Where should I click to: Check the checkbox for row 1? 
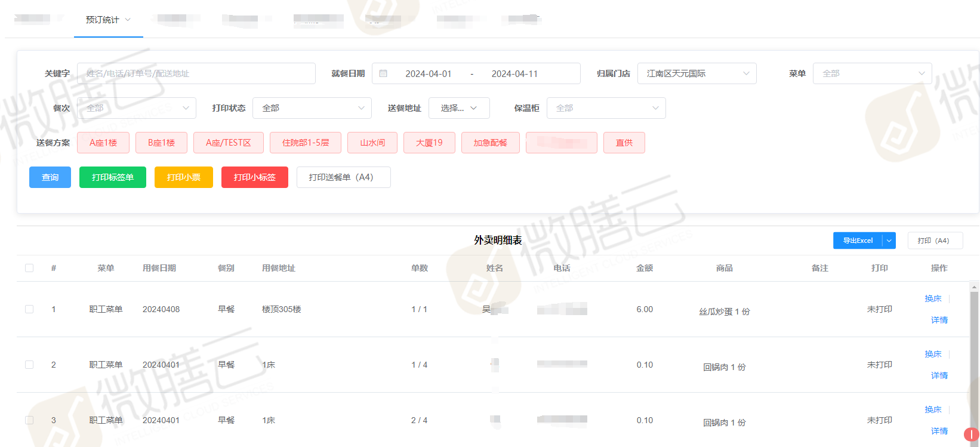tap(29, 309)
